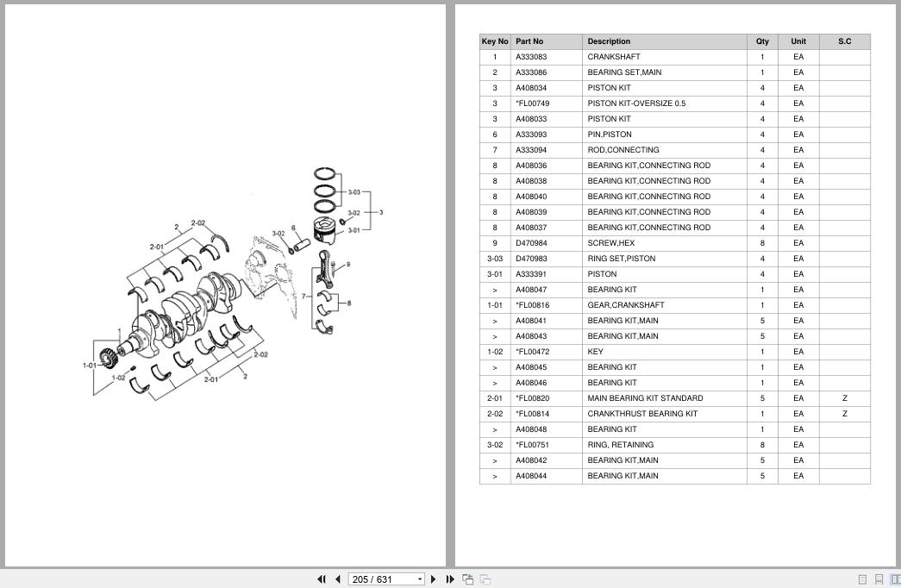Click PISTON KIT-OVERSIZE 0.5 description

(636, 103)
